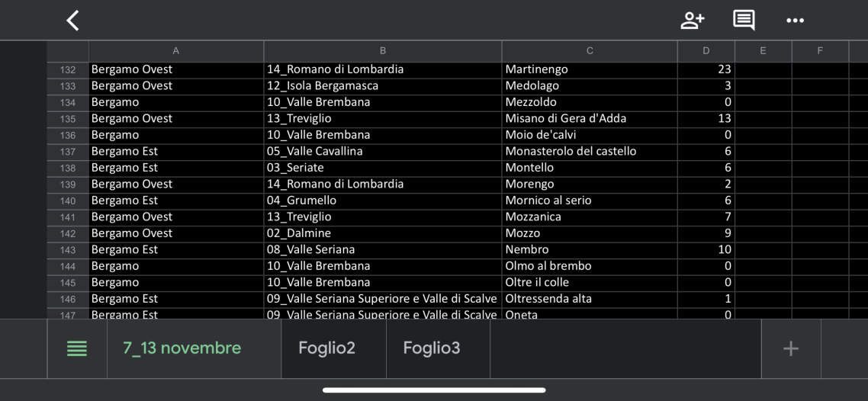Screen dimensions: 868x401
Task: Select the cell with value 23
Action: (706, 69)
